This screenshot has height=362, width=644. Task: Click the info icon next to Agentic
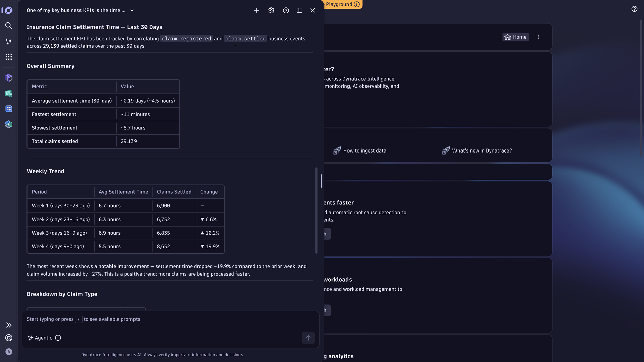coord(58,338)
